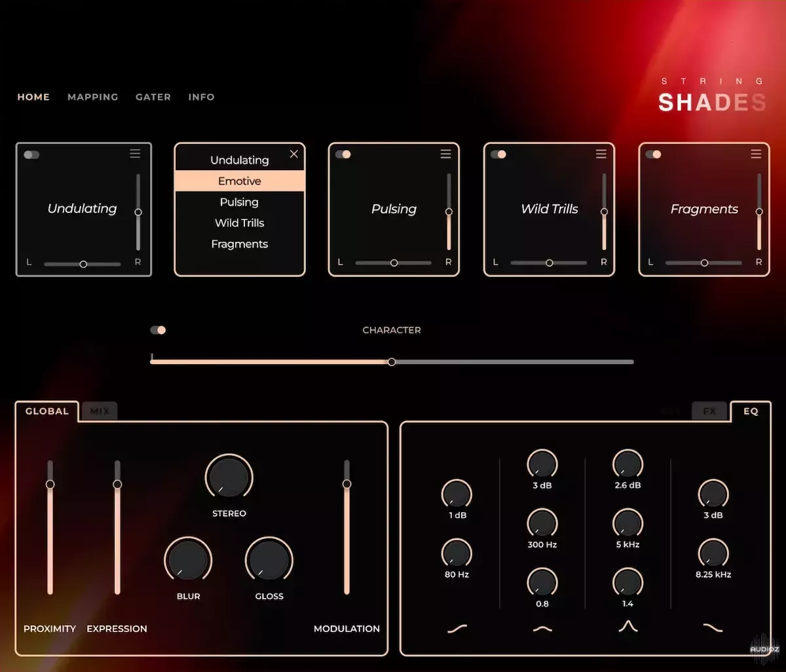This screenshot has height=672, width=786.
Task: Open the Fragments slot menu icon
Action: tap(756, 154)
